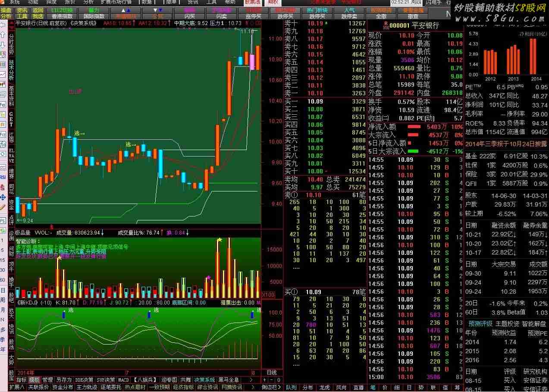The height and width of the screenshot is (392, 549).
Task: Click the 闪买 quick-buy button
Action: coord(190,16)
